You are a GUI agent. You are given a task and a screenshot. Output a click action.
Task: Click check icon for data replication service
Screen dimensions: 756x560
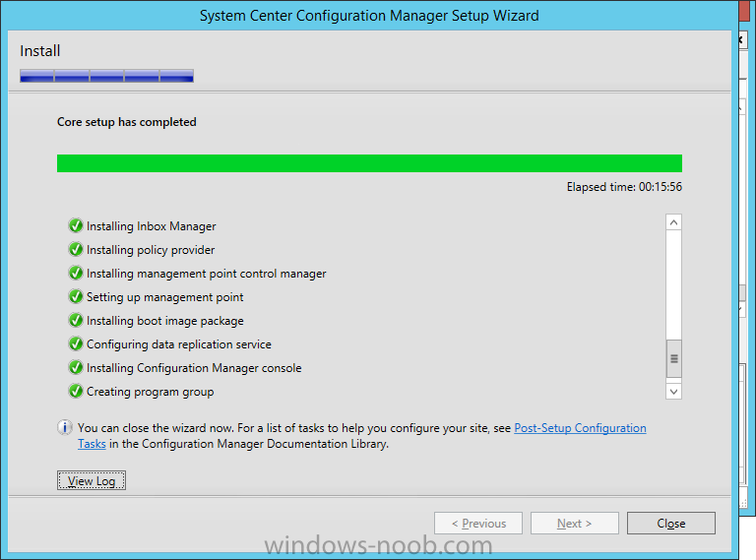(x=76, y=343)
